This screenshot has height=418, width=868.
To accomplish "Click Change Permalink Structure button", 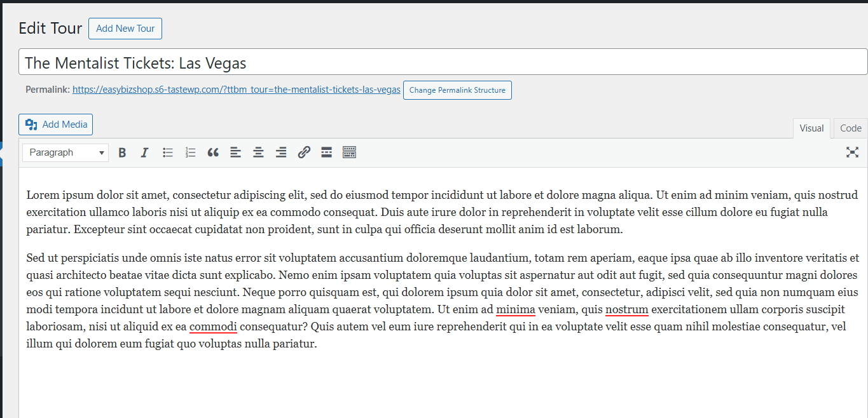I will (457, 90).
